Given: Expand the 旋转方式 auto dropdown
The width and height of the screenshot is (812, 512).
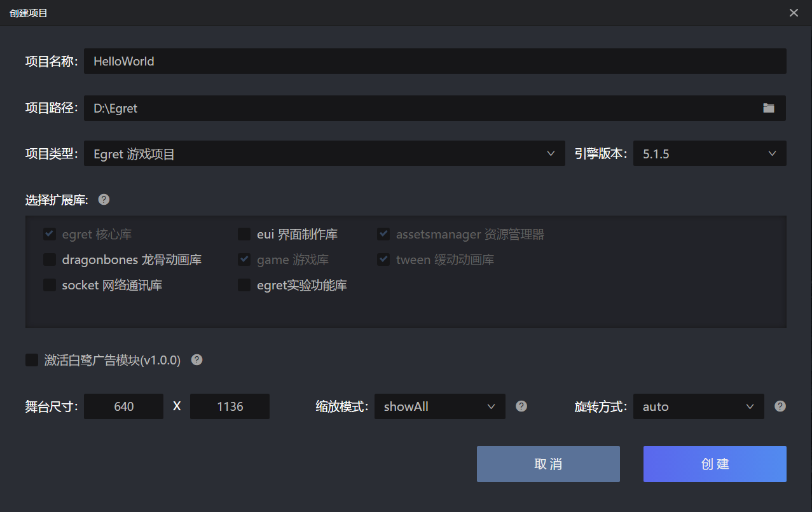Looking at the screenshot, I should [698, 406].
